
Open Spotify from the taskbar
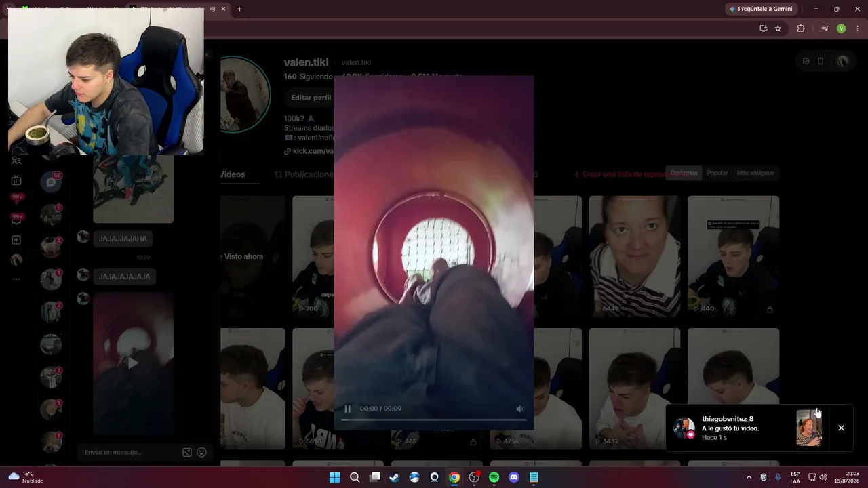click(x=494, y=477)
